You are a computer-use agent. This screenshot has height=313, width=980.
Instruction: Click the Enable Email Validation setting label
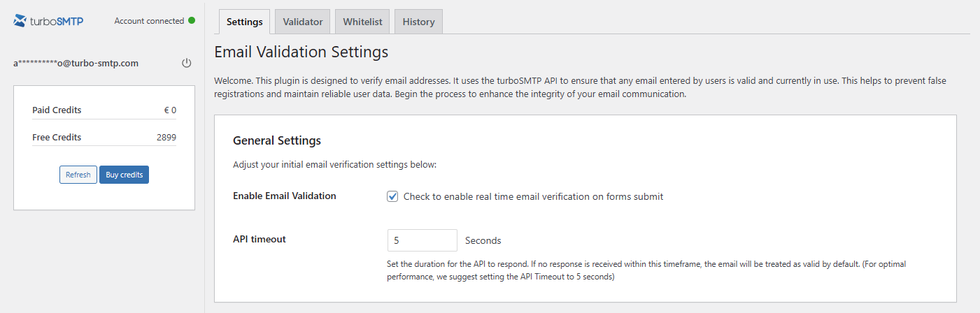point(285,196)
